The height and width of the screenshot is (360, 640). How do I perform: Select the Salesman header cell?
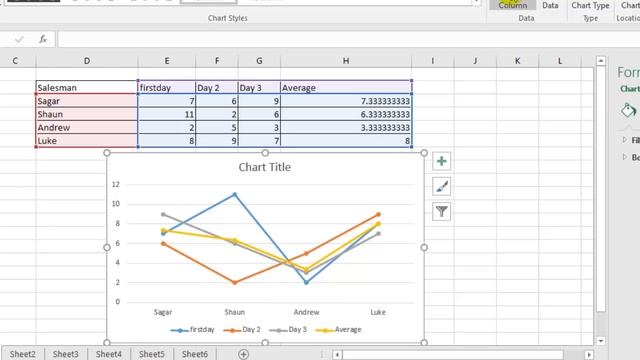click(87, 87)
